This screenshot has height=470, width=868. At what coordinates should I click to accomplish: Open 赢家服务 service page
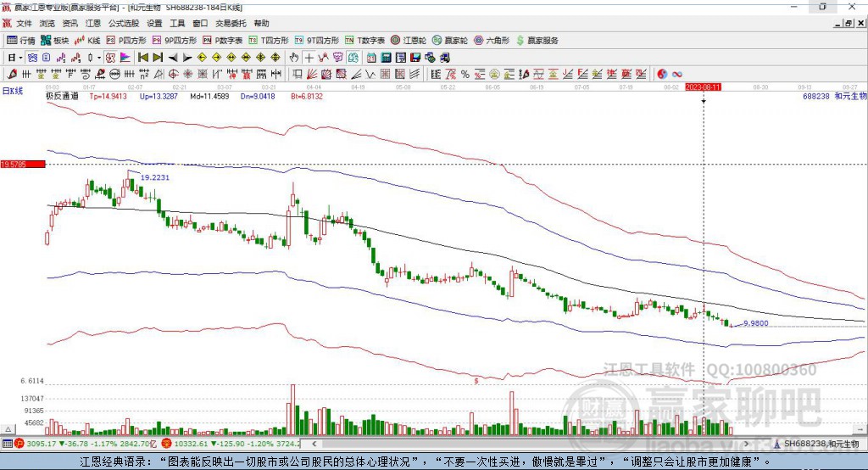point(537,41)
